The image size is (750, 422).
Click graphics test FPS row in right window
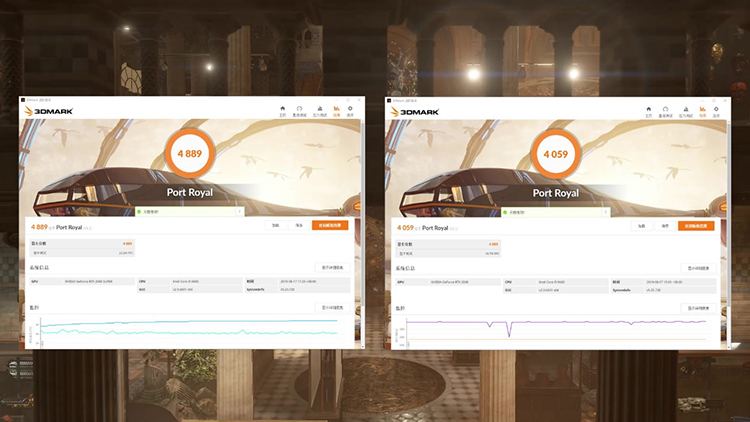point(448,254)
